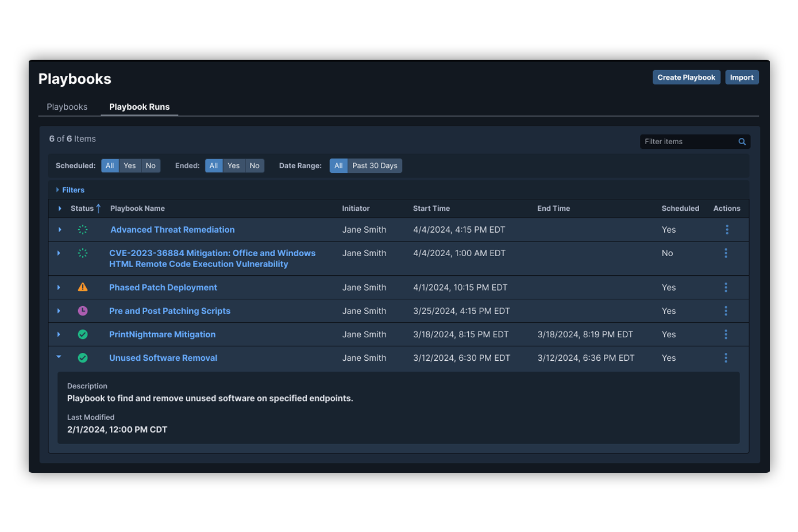Click the green checkmark icon for PrintNightmare Mitigation
Viewport: 798px width, 532px height.
83,334
